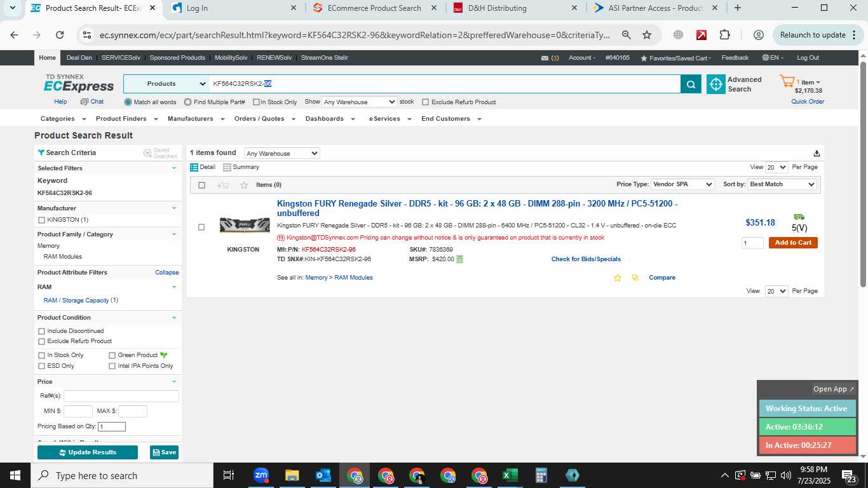Click the download export icon above results
Screen dimensions: 868x488
pyautogui.click(x=817, y=153)
